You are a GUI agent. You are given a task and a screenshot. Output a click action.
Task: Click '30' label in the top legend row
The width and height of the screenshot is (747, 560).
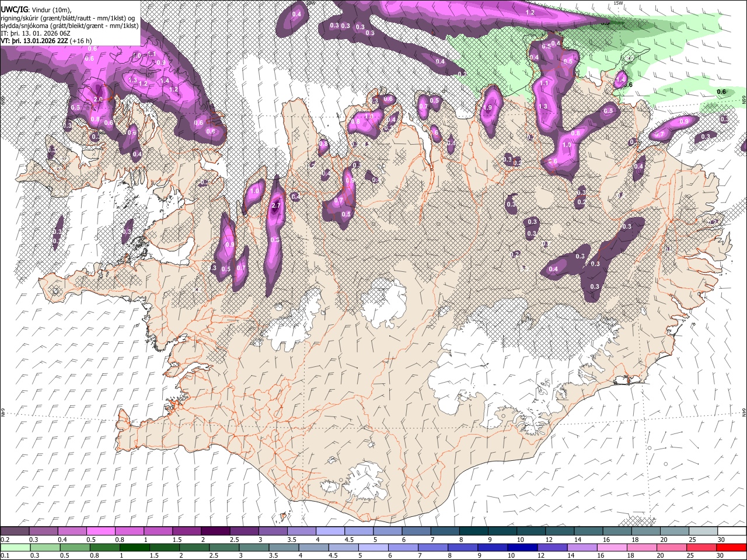(x=721, y=540)
